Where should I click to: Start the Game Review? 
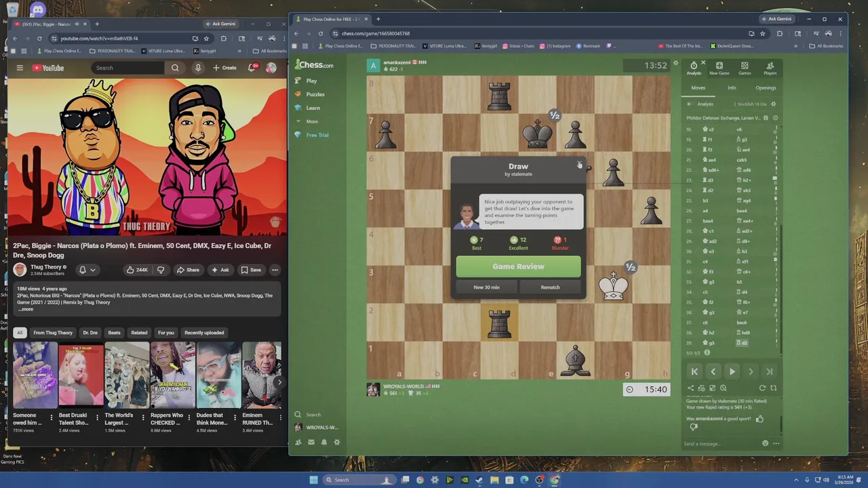pyautogui.click(x=518, y=266)
